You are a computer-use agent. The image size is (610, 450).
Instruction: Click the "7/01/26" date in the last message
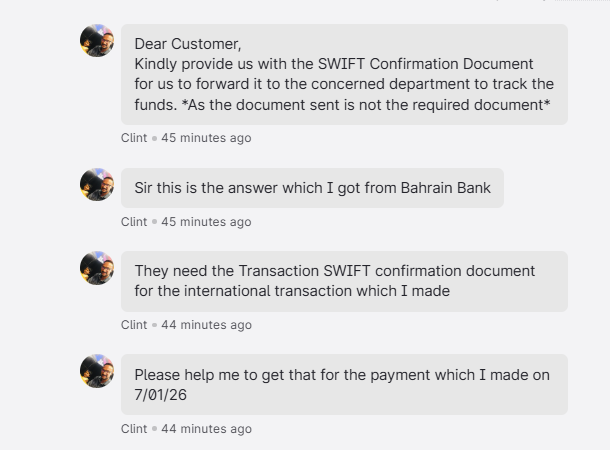(x=160, y=395)
